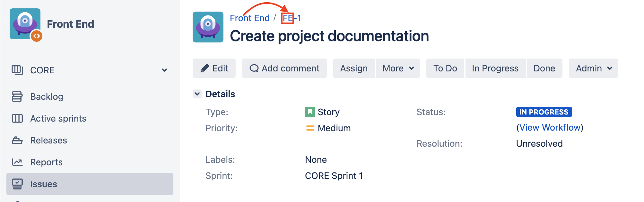Click the Front End breadcrumb link
Image resolution: width=644 pixels, height=202 pixels.
250,18
